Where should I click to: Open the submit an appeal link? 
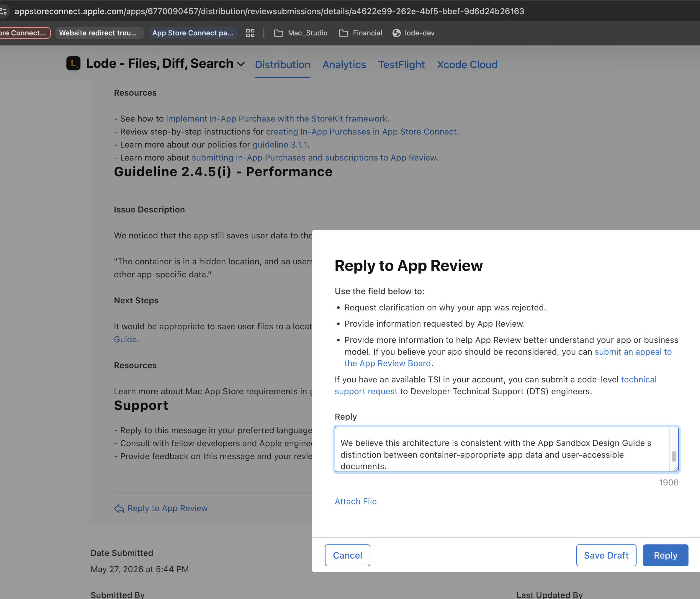point(633,352)
